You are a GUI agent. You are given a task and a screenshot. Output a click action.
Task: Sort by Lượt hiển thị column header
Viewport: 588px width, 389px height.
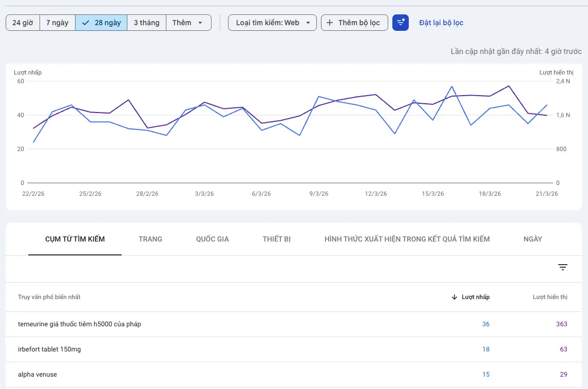click(549, 297)
